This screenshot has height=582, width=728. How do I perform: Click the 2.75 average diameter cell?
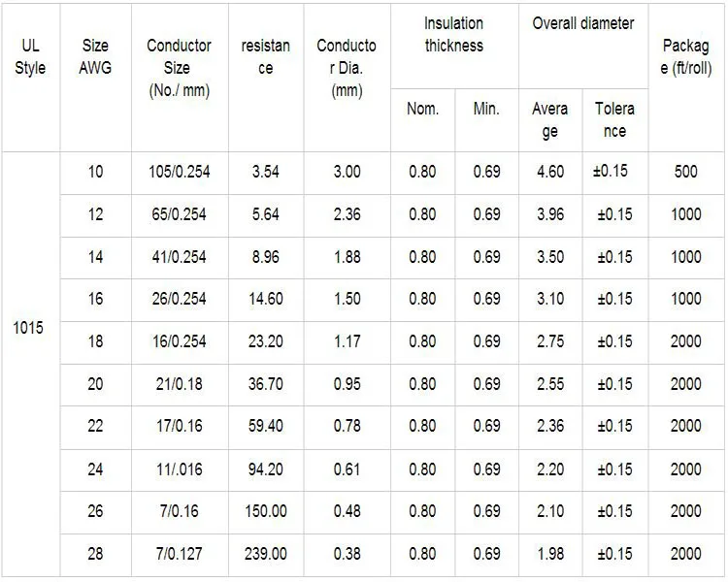click(550, 341)
